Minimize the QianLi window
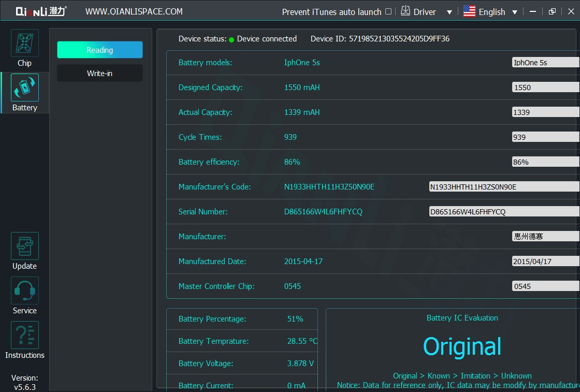 (x=533, y=11)
